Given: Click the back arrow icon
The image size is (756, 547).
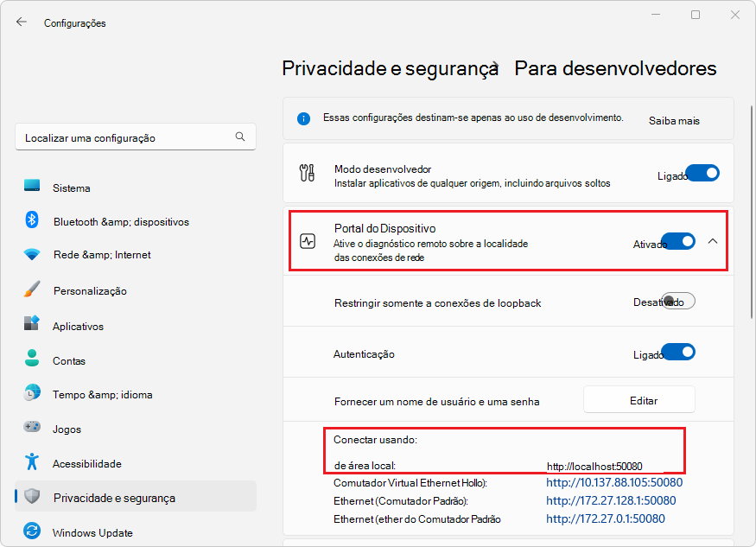Looking at the screenshot, I should pos(22,22).
